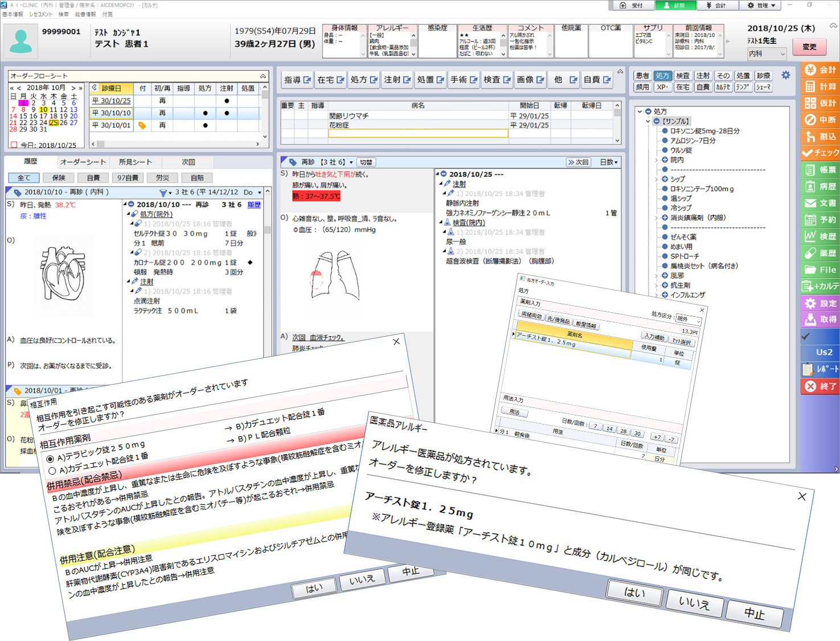The width and height of the screenshot is (840, 641).
Task: Click the flow sheet vertical scrollbar
Action: coord(265,112)
